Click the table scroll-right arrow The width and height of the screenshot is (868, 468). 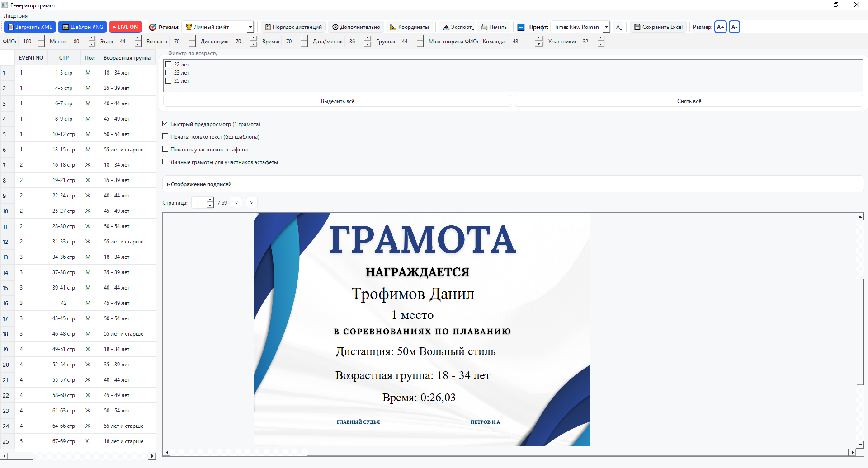tap(152, 456)
